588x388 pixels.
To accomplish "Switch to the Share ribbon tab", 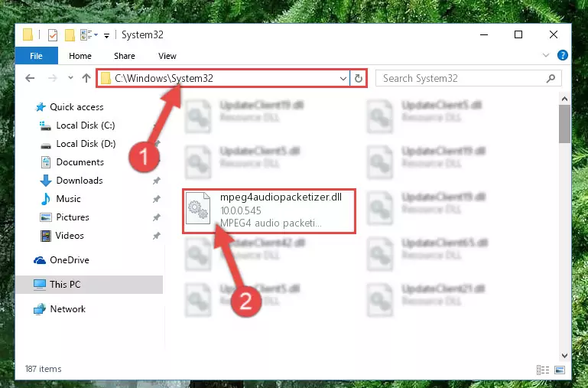I will 125,56.
